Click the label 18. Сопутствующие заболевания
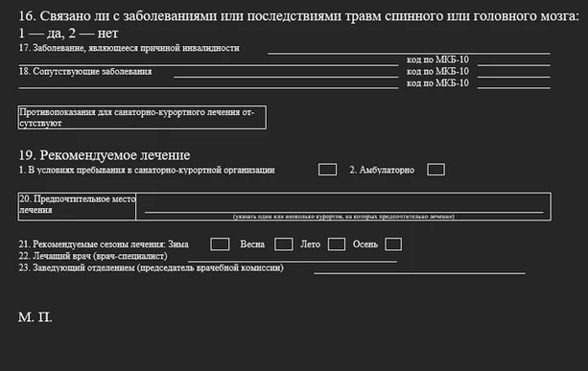588x371 pixels. point(85,71)
